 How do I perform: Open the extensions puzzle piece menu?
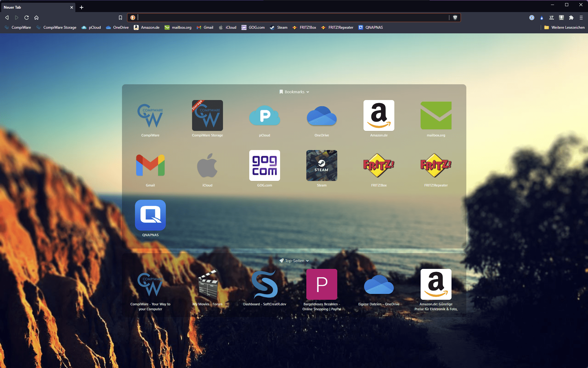pyautogui.click(x=571, y=18)
